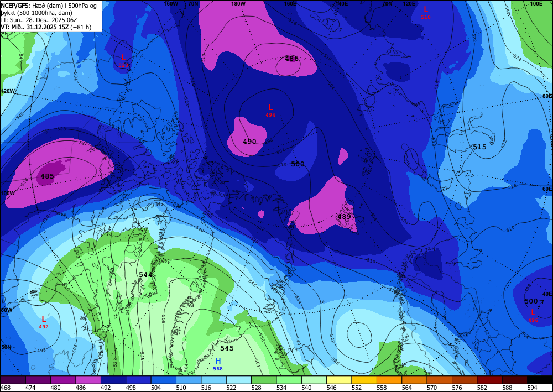Select the blue H 568 high marker

[218, 364]
